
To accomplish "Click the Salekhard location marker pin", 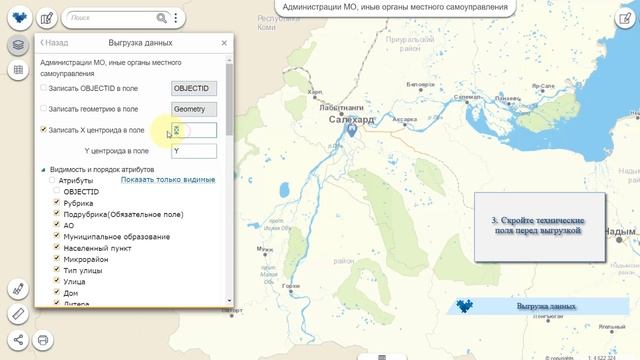I will click(351, 131).
